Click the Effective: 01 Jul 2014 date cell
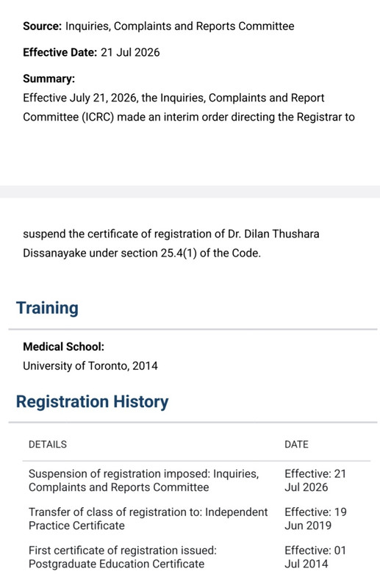380x588 pixels. [x=315, y=557]
